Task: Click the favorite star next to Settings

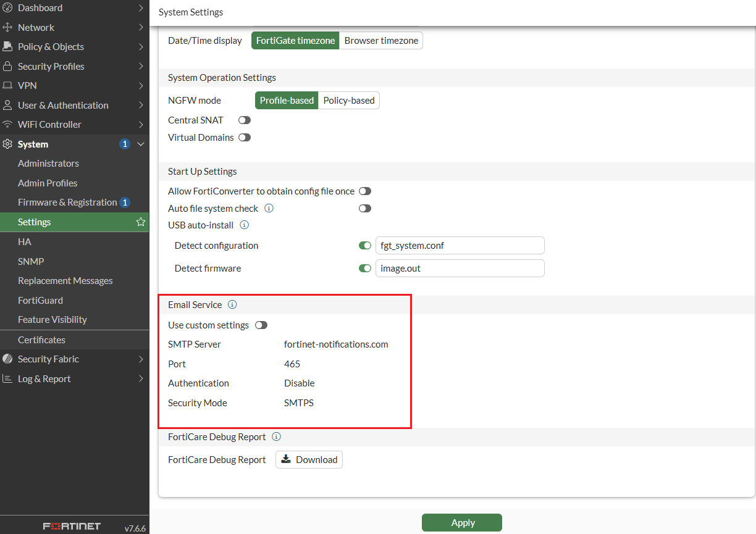Action: point(141,222)
